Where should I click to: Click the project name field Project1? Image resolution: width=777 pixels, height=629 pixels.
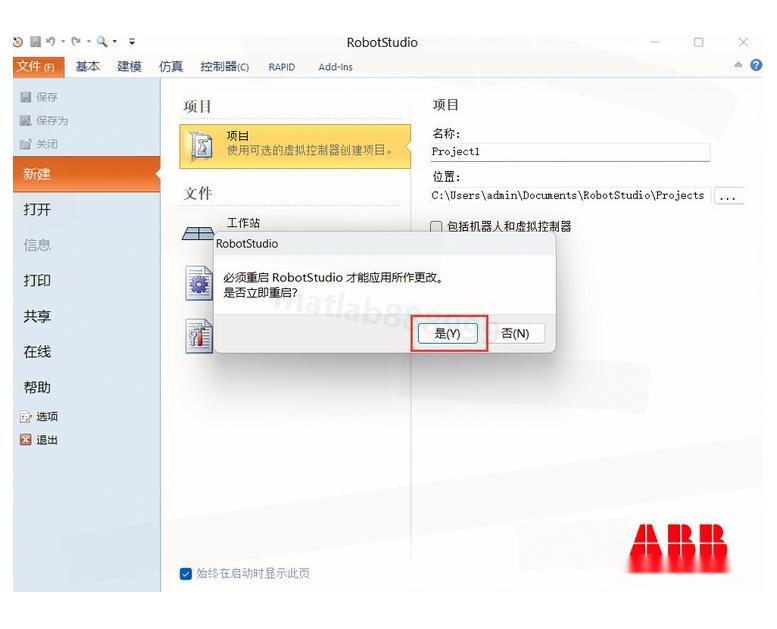(x=570, y=152)
